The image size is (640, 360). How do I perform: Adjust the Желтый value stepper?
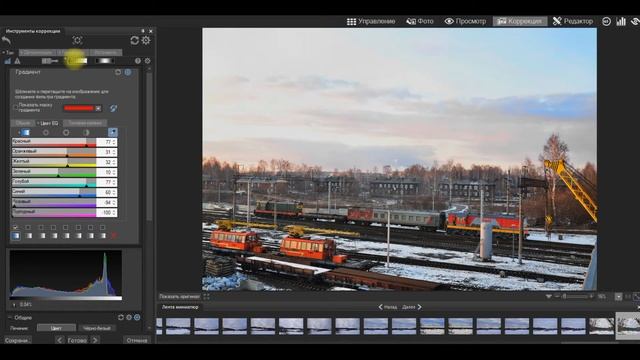click(x=115, y=162)
